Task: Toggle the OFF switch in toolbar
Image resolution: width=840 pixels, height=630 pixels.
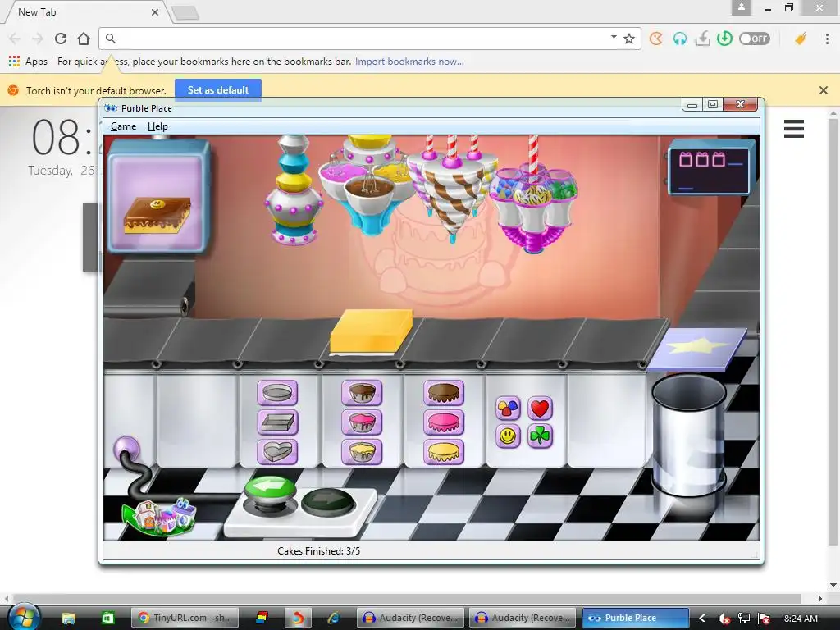Action: point(755,39)
